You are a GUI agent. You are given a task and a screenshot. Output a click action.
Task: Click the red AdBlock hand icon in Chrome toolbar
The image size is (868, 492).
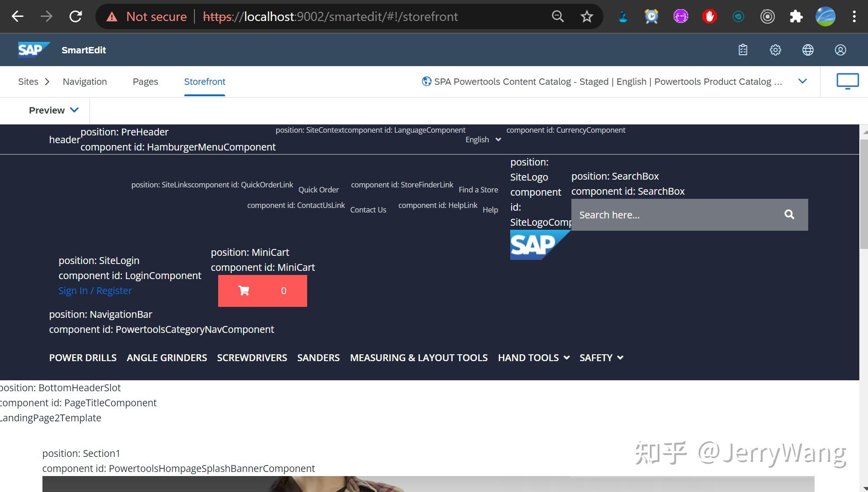710,16
